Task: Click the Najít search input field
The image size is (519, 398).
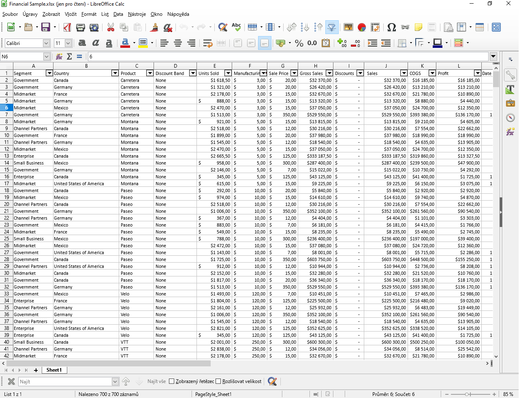Action: 65,381
